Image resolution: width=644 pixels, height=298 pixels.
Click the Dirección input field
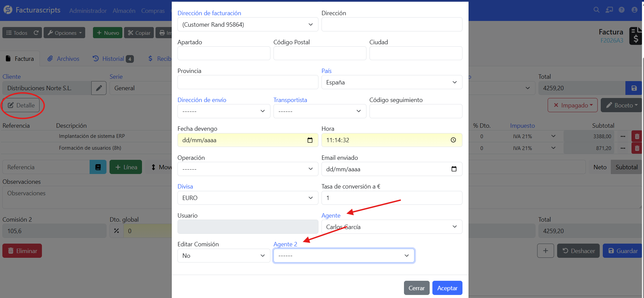coord(392,25)
